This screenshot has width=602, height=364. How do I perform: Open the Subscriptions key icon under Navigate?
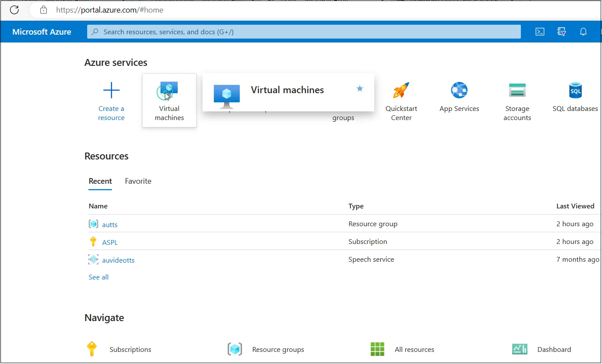click(x=92, y=349)
